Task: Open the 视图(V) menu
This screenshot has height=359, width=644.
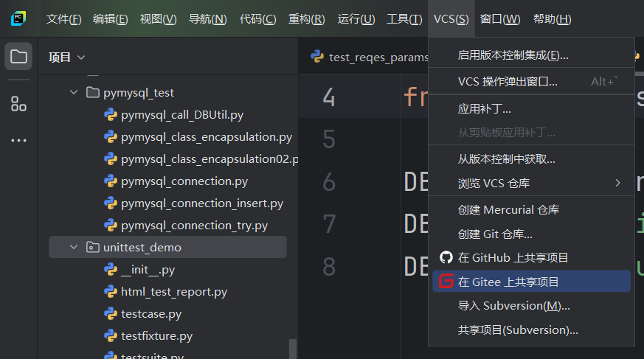Action: click(x=158, y=19)
